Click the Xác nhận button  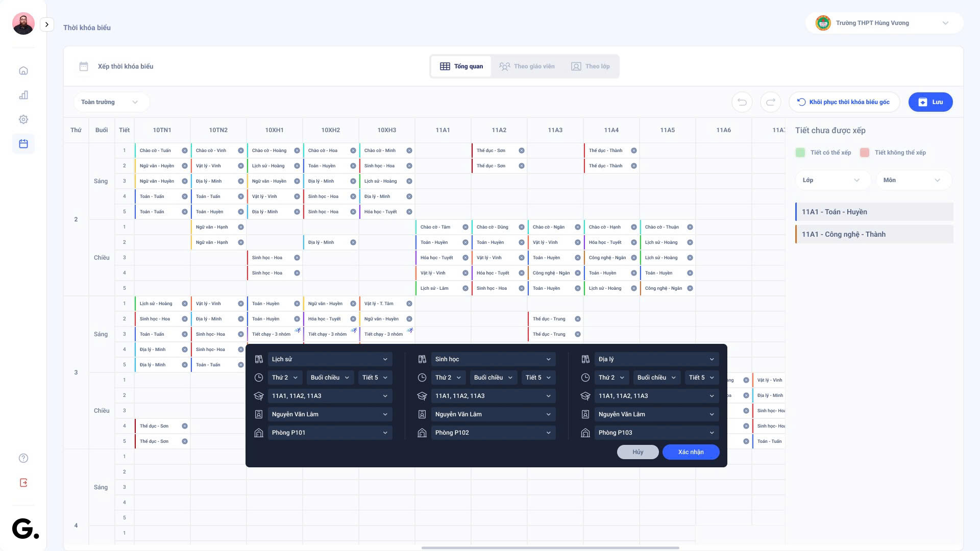tap(691, 452)
